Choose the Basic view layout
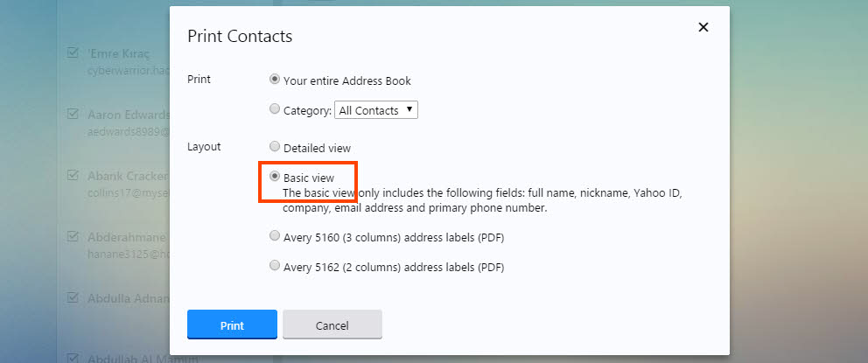Screen dimensions: 868x363 tap(275, 177)
